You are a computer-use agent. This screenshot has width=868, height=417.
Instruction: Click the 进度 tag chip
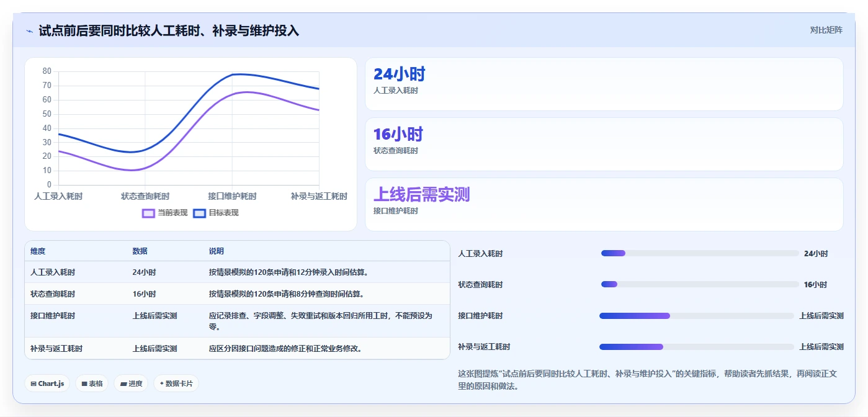(131, 383)
